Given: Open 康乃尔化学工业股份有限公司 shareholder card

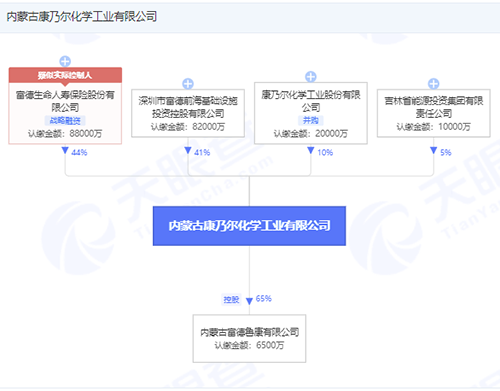Looking at the screenshot, I should point(311,113).
